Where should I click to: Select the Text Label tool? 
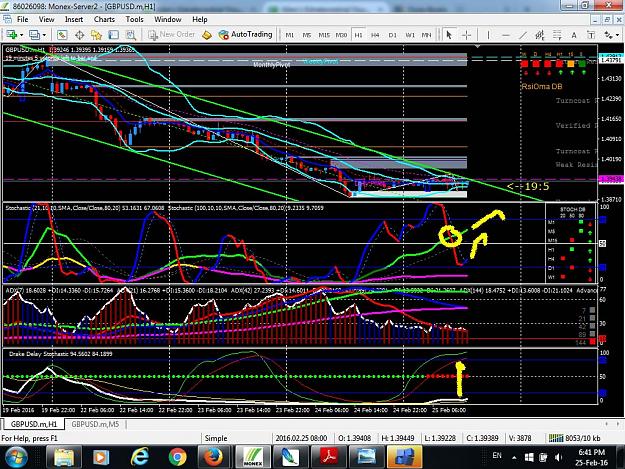point(591,35)
